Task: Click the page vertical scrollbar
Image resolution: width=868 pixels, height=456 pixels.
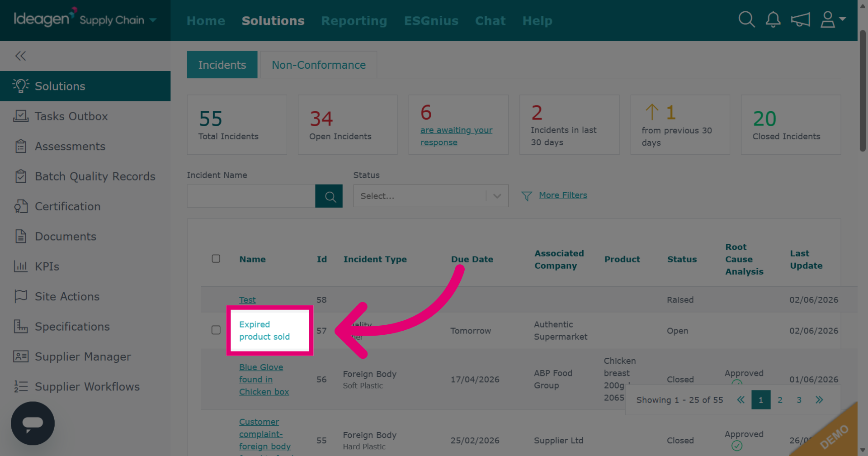Action: (863, 90)
